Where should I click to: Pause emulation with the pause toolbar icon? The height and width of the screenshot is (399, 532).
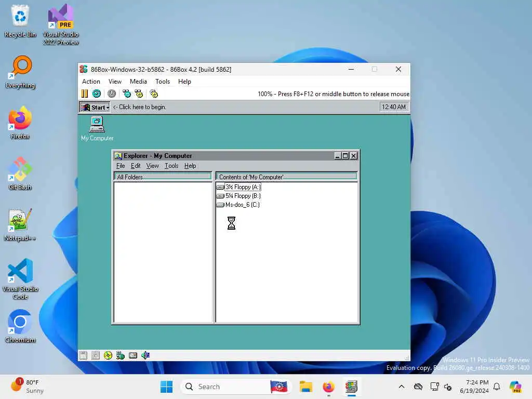(x=85, y=94)
